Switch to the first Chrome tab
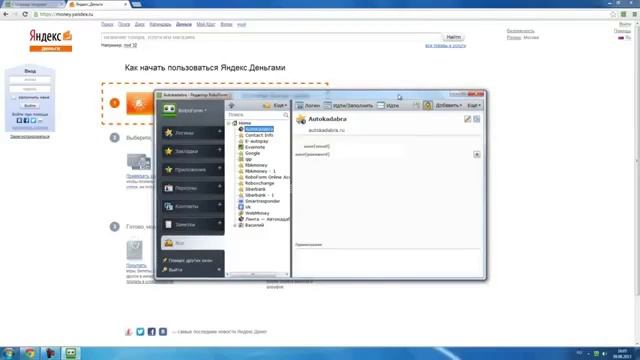Screen dimensions: 640x360 [x=33, y=4]
